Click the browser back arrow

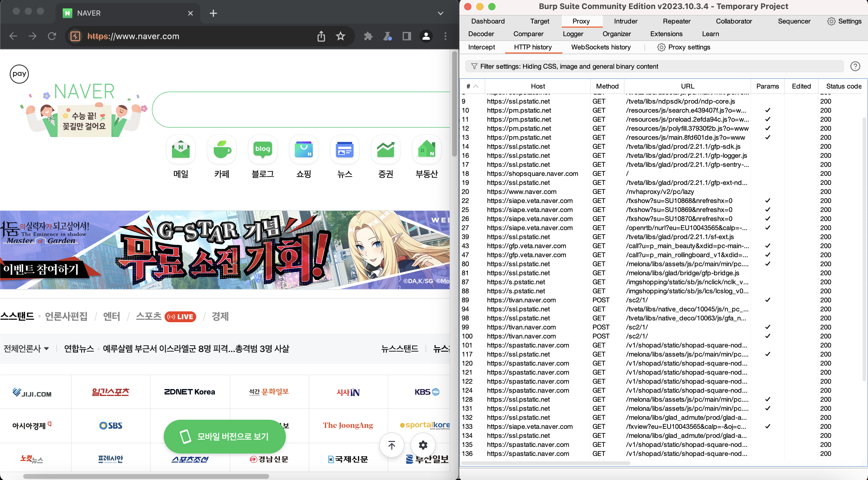click(x=13, y=36)
